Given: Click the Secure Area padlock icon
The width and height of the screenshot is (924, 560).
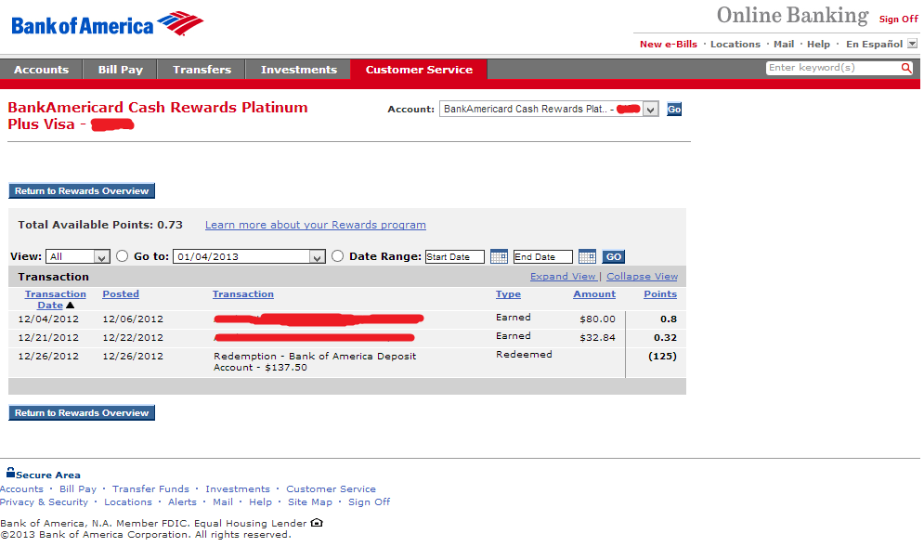Looking at the screenshot, I should coord(10,472).
